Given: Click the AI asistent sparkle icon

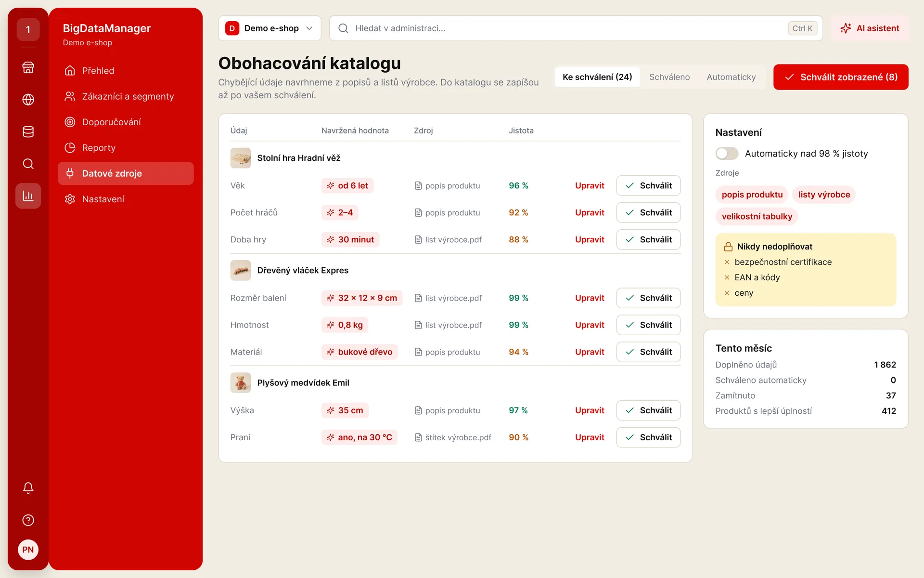Looking at the screenshot, I should (846, 28).
